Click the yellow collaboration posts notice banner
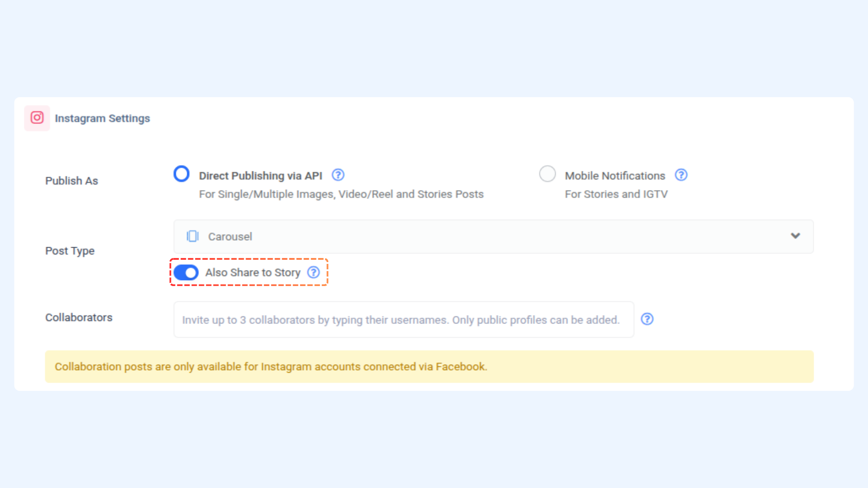The width and height of the screenshot is (868, 488). [x=429, y=366]
